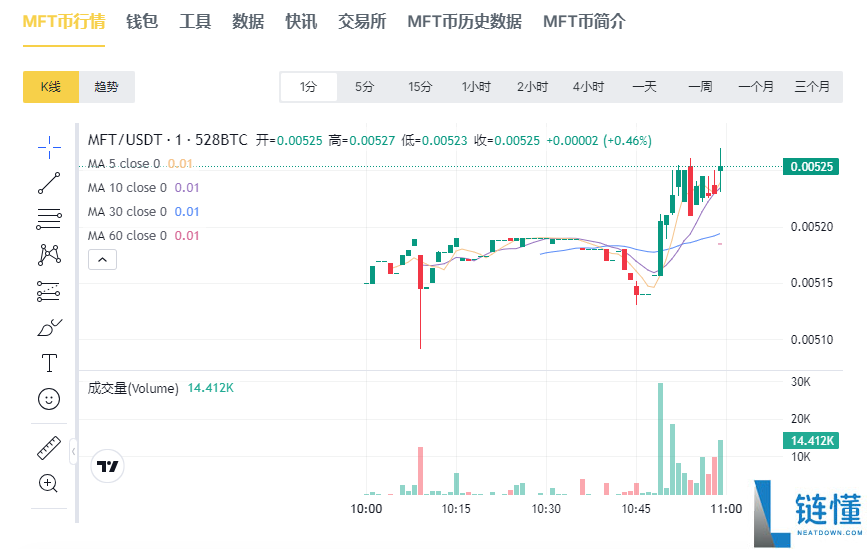
Task: Open the MFT币行情 tab
Action: tap(64, 22)
